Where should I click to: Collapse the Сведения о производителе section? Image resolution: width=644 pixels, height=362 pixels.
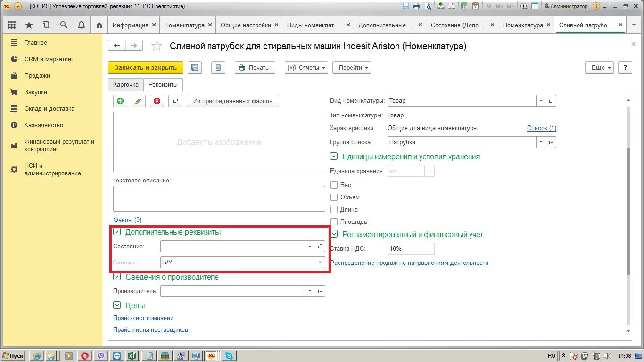[117, 277]
